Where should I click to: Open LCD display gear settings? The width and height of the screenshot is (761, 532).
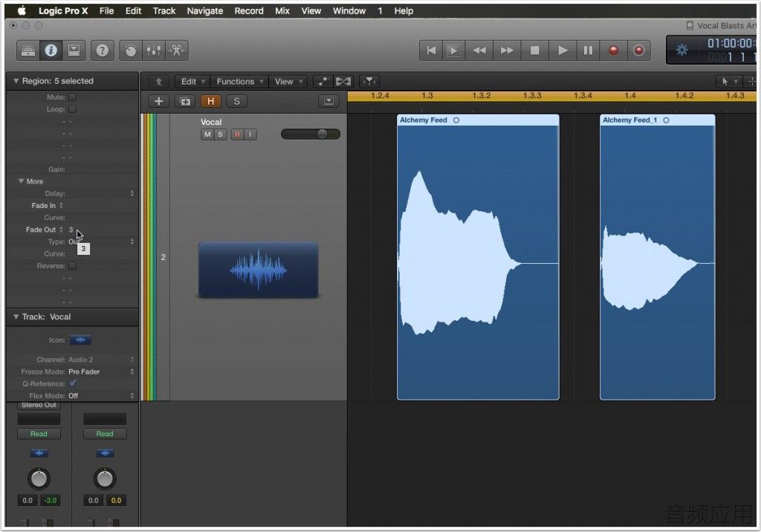pyautogui.click(x=682, y=50)
